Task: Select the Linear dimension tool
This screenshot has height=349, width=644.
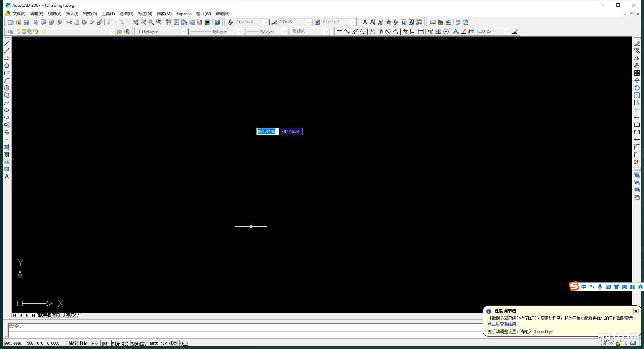Action: (x=339, y=32)
